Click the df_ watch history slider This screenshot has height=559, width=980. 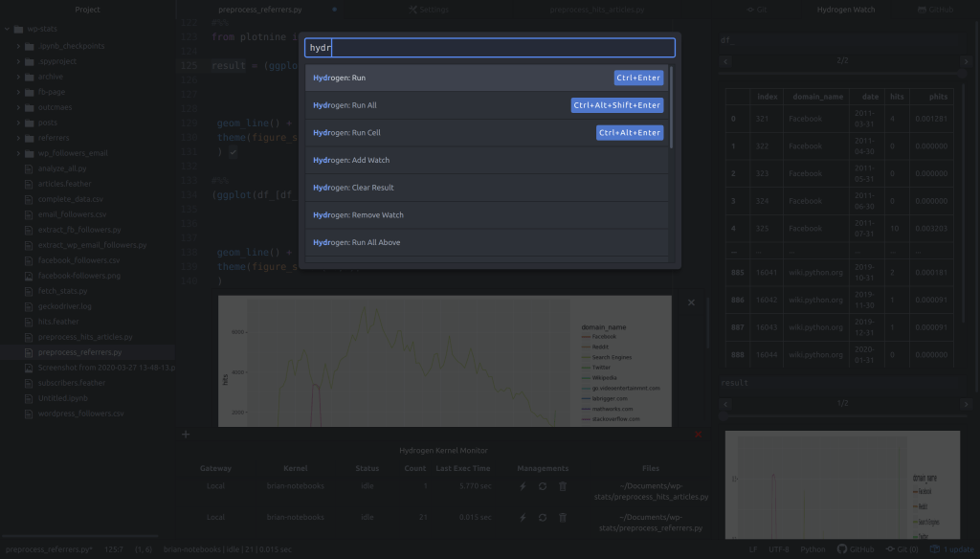point(844,74)
